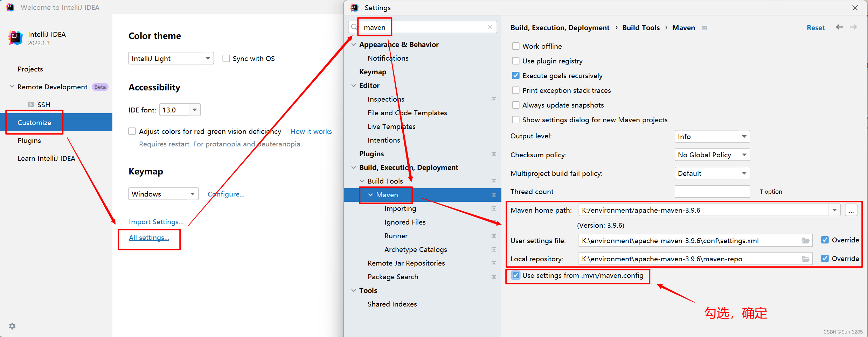
Task: Click the Configure... keymap link
Action: [226, 194]
